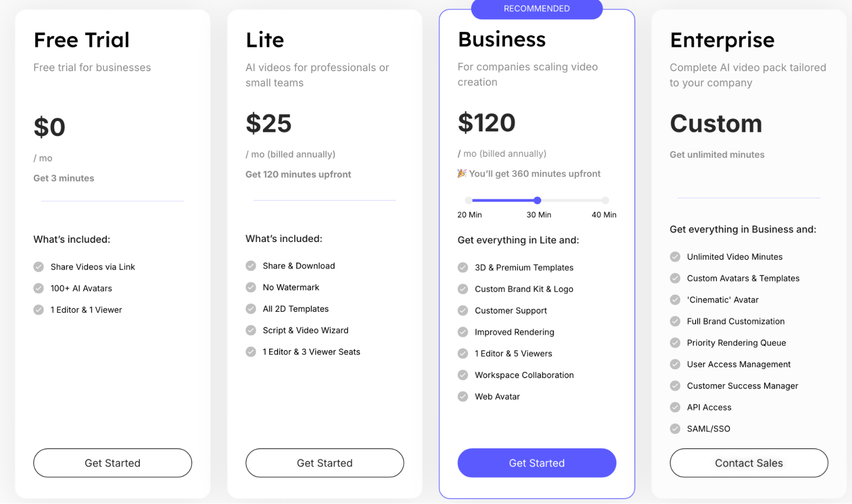
Task: Click the checkmark icon next to No Watermark
Action: [x=251, y=287]
